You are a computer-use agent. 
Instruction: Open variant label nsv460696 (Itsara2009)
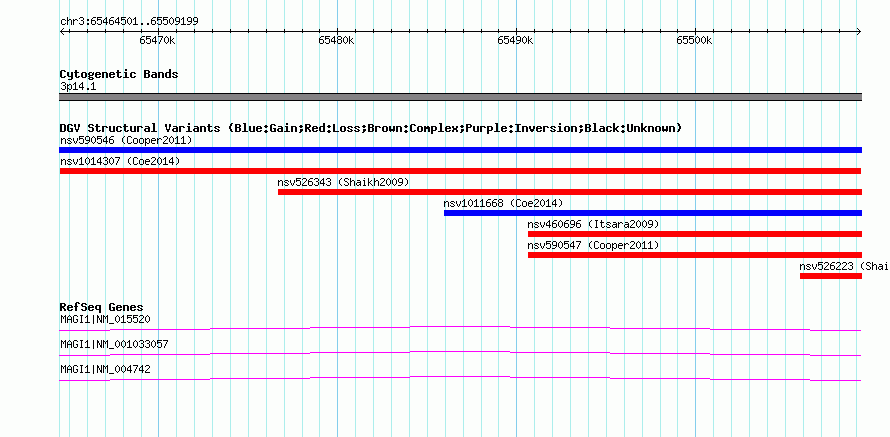click(x=593, y=224)
